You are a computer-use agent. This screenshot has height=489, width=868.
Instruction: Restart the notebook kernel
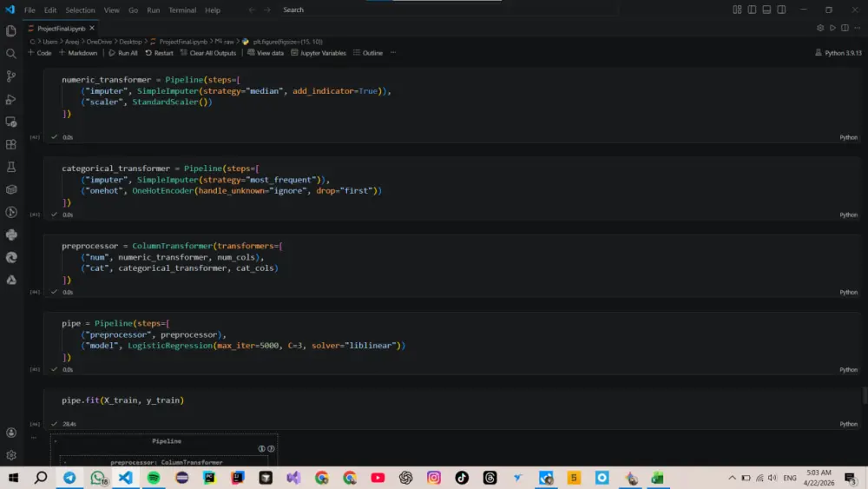pyautogui.click(x=160, y=53)
